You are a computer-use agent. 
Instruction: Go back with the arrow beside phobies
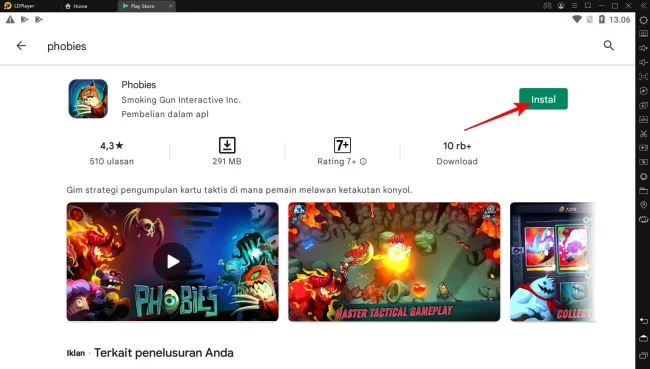click(x=21, y=46)
